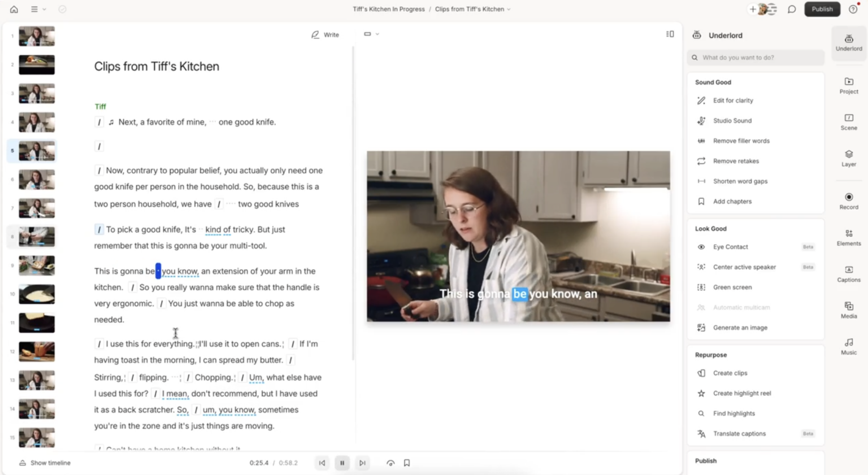Image resolution: width=868 pixels, height=475 pixels.
Task: Toggle loop playback in the transport bar
Action: (x=390, y=463)
